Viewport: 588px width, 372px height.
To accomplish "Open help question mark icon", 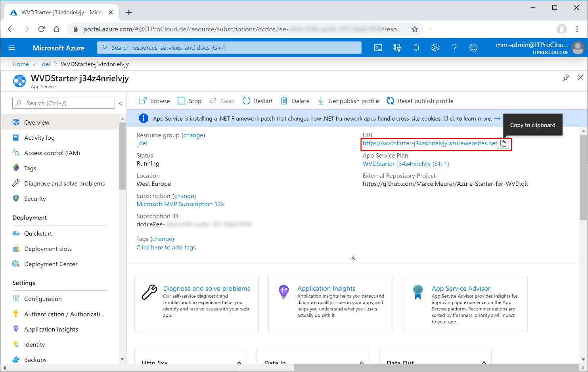I will pos(454,48).
